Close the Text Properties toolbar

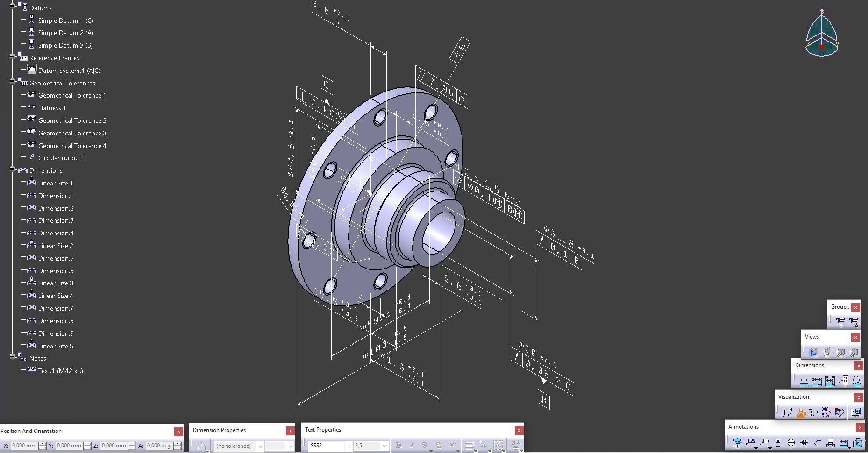(519, 430)
